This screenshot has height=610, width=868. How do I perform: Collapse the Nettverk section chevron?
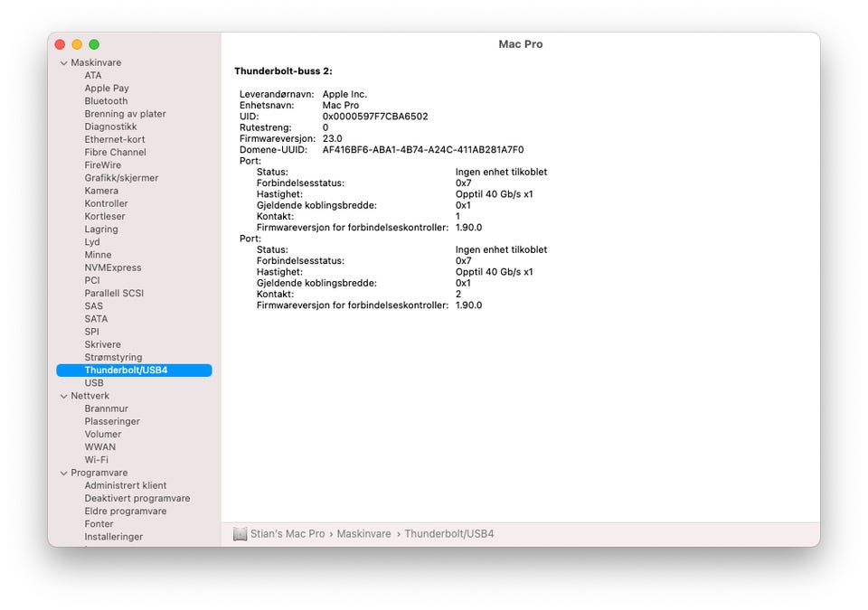point(63,397)
